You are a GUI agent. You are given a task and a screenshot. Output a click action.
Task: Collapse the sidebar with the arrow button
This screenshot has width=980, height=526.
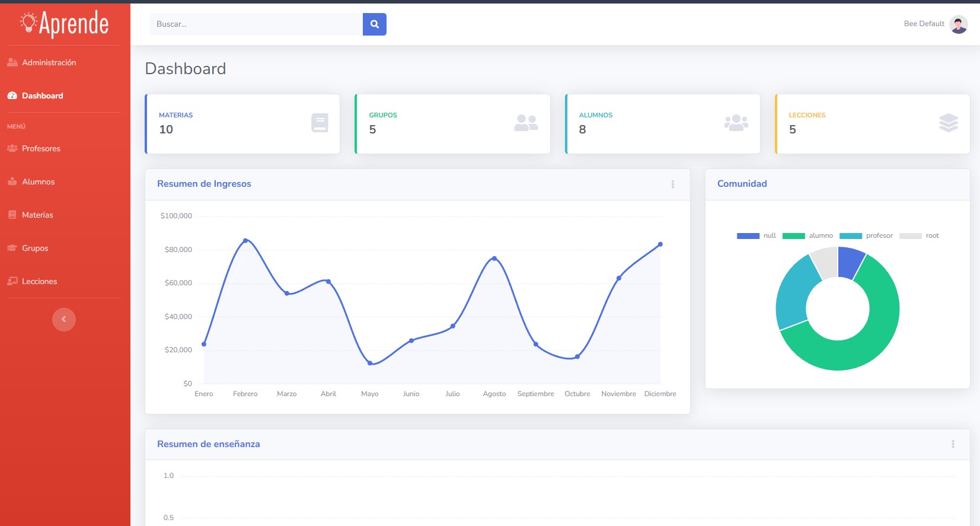(64, 320)
